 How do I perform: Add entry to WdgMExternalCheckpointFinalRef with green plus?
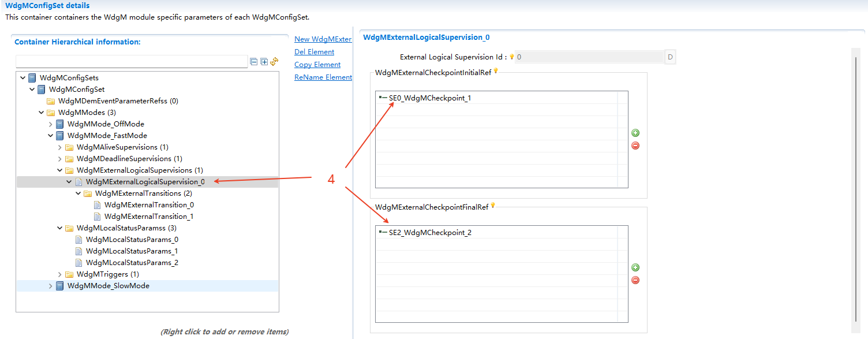(635, 267)
